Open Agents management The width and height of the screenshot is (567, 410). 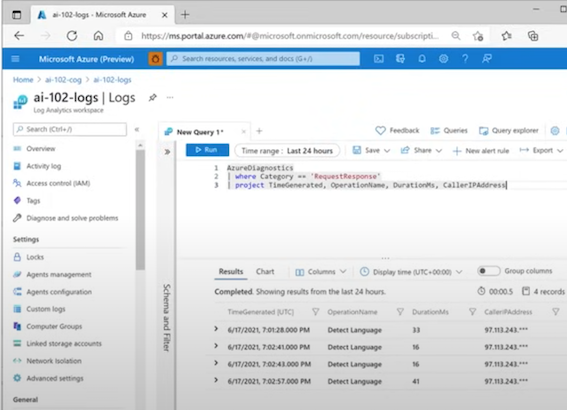59,274
